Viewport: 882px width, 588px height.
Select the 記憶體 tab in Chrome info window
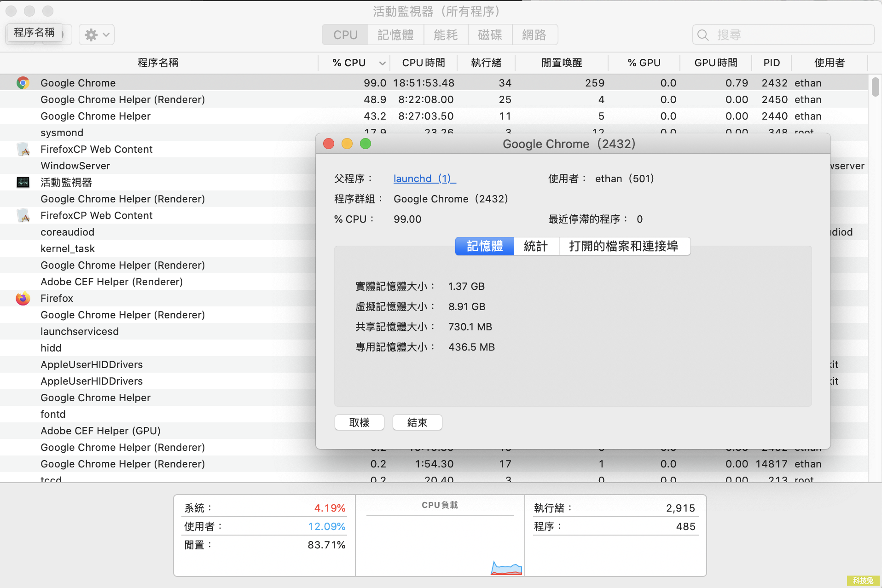484,246
